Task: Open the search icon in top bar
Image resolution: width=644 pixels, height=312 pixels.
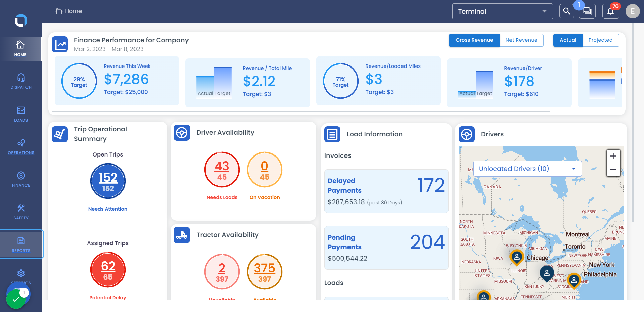Action: 567,11
